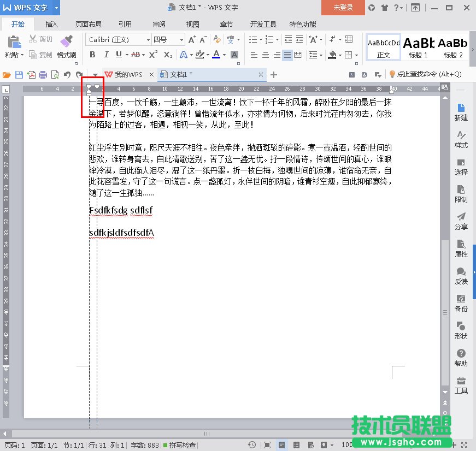Open the 样式 styles panel in sidebar

click(x=461, y=139)
